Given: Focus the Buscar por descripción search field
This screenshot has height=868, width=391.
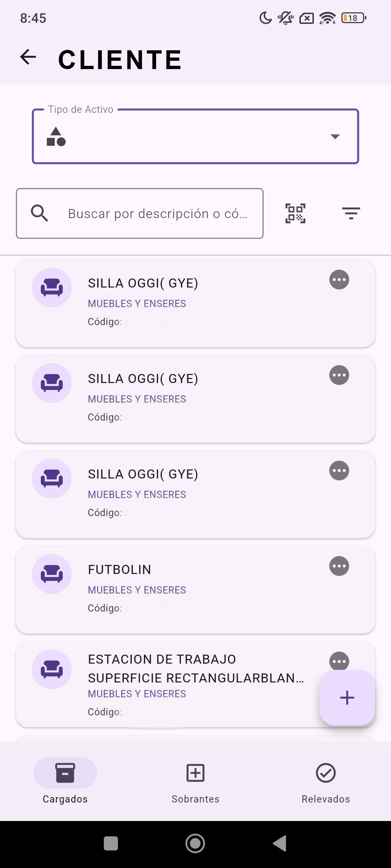Looking at the screenshot, I should click(157, 213).
